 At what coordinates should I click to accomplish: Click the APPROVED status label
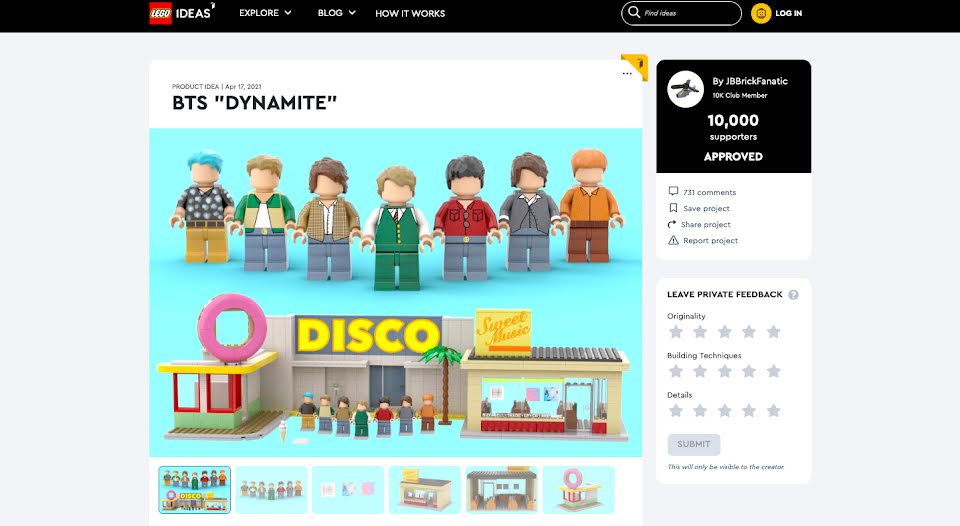(733, 157)
